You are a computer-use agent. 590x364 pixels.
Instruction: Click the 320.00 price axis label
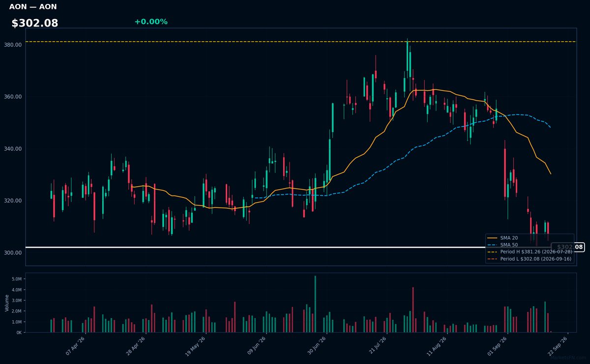[x=13, y=201]
